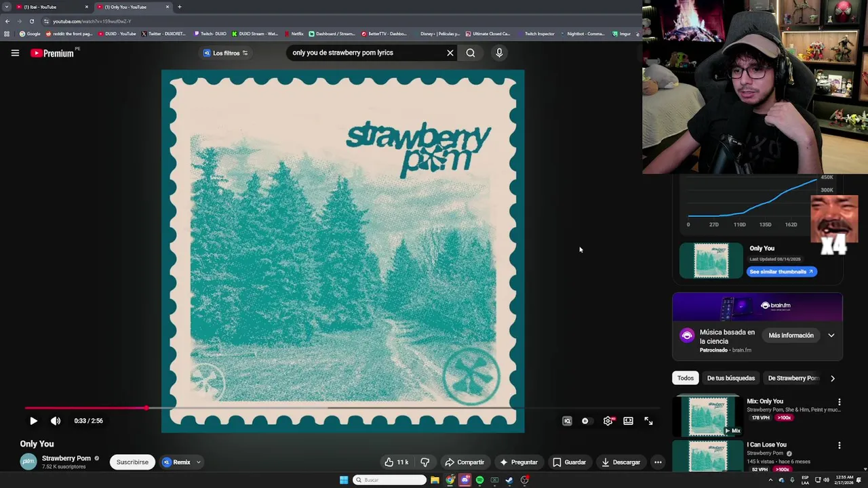Go to the YouTube Premium home logo
868x488 pixels.
click(52, 53)
